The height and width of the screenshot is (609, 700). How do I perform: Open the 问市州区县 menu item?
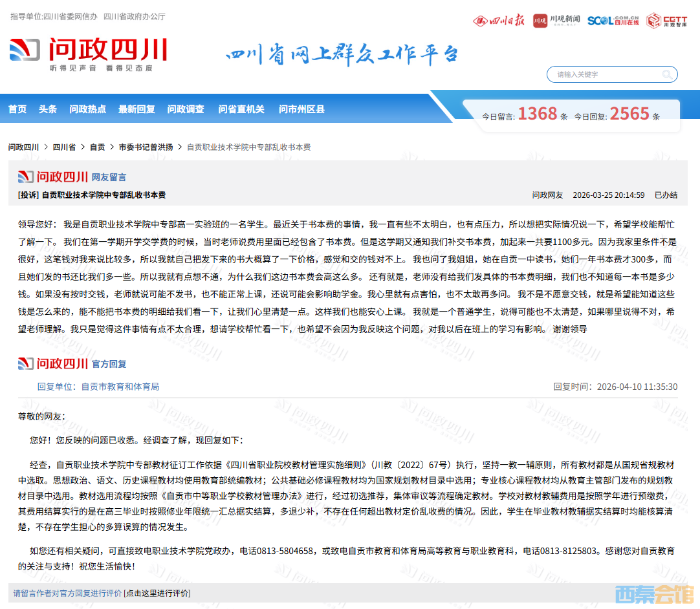[301, 109]
